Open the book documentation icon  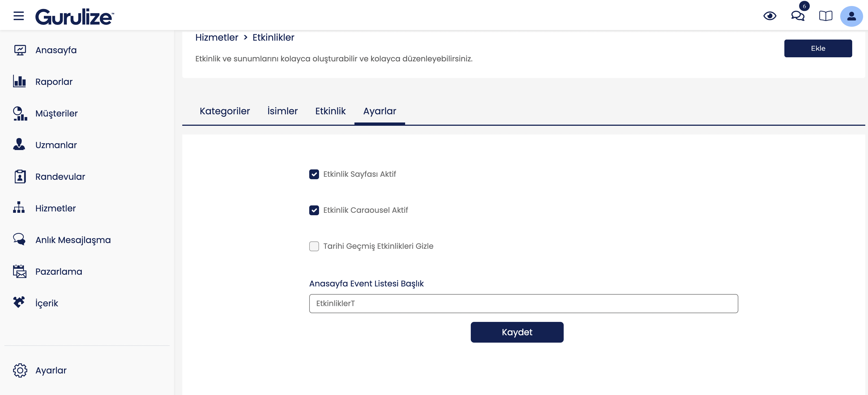pyautogui.click(x=825, y=16)
